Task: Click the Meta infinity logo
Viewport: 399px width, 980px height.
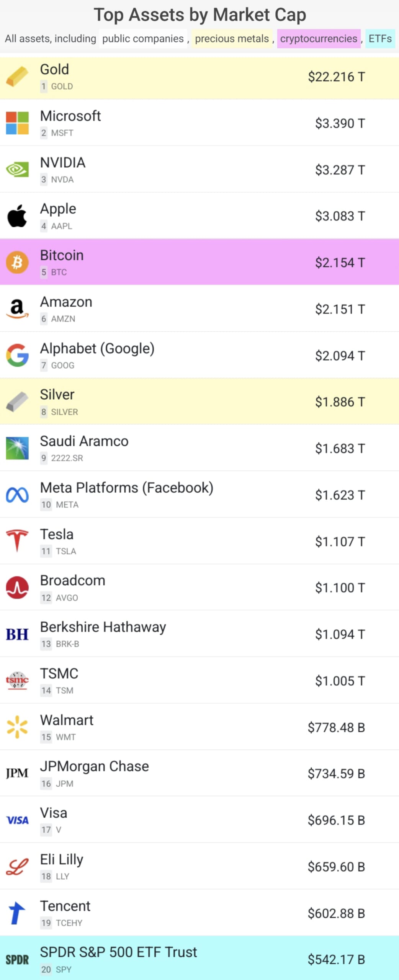Action: click(17, 495)
